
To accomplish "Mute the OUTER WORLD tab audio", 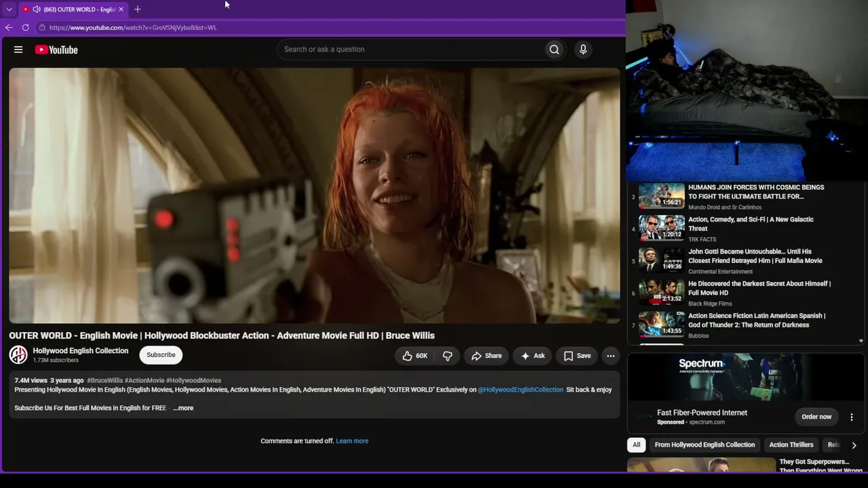I will 36,9.
